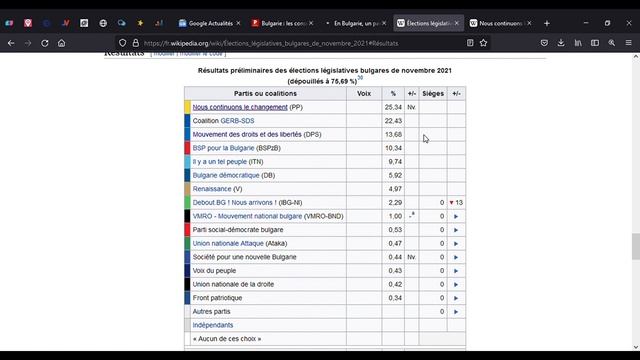Open the Indépendants link

(213, 325)
